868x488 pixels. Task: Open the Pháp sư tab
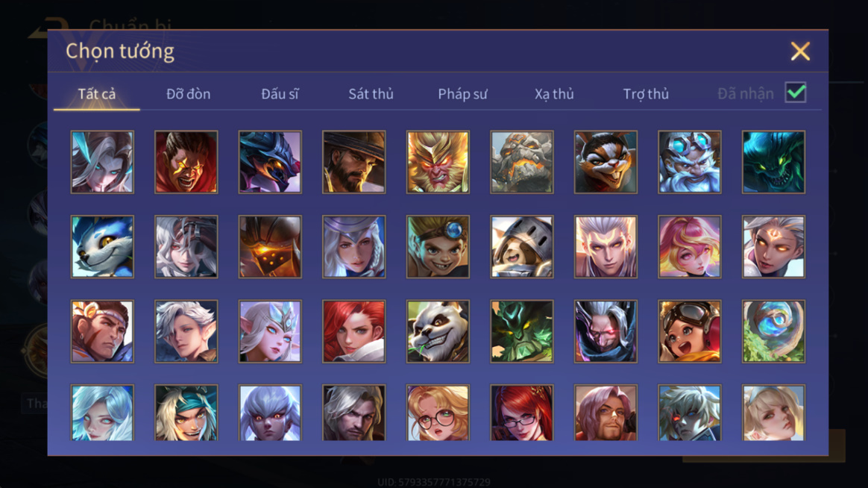pos(463,94)
